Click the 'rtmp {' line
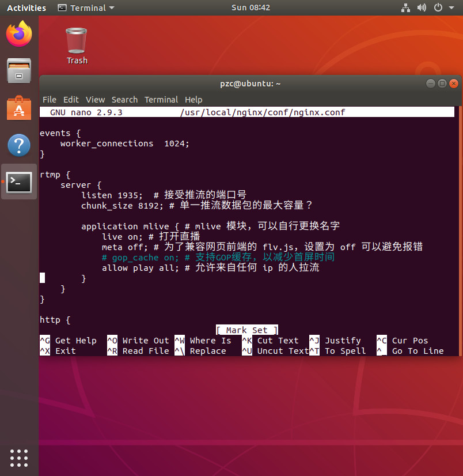This screenshot has height=476, width=463. click(x=55, y=175)
